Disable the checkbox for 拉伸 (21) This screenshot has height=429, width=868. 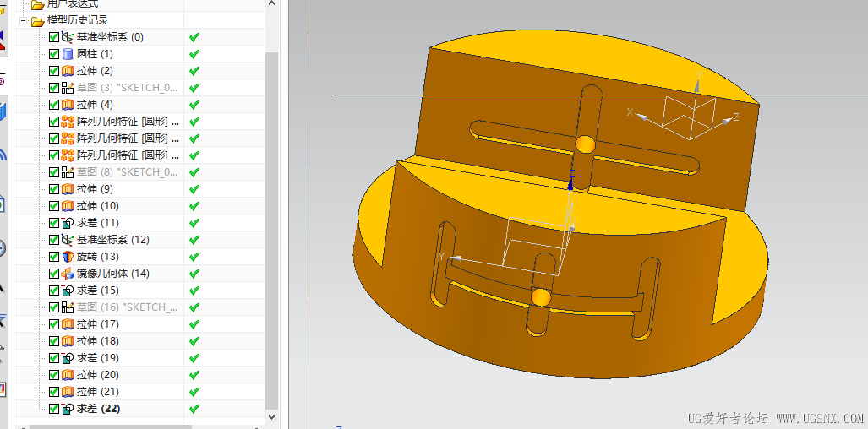pyautogui.click(x=54, y=391)
